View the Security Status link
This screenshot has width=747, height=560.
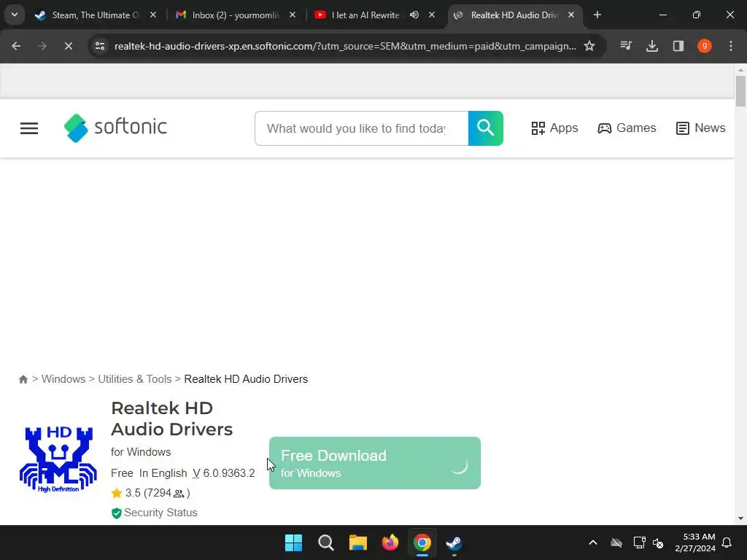point(155,513)
